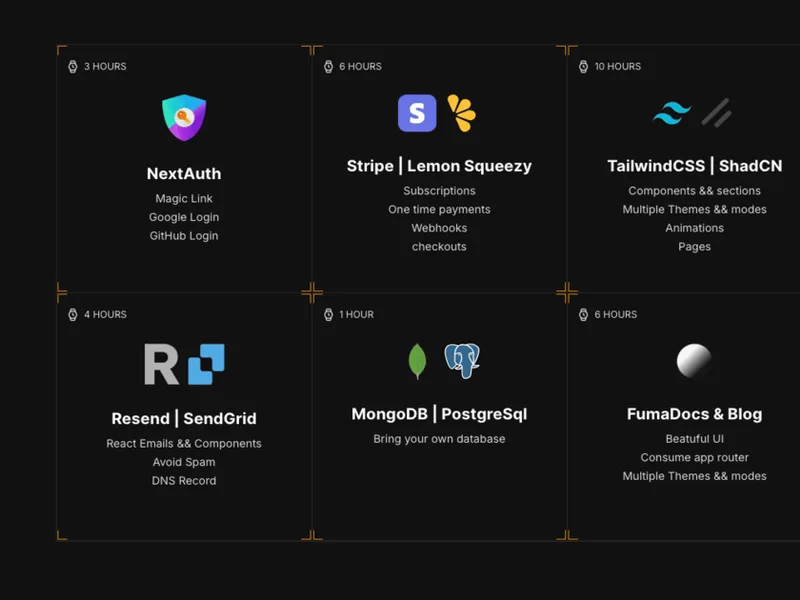Click the Pages text

pyautogui.click(x=694, y=247)
